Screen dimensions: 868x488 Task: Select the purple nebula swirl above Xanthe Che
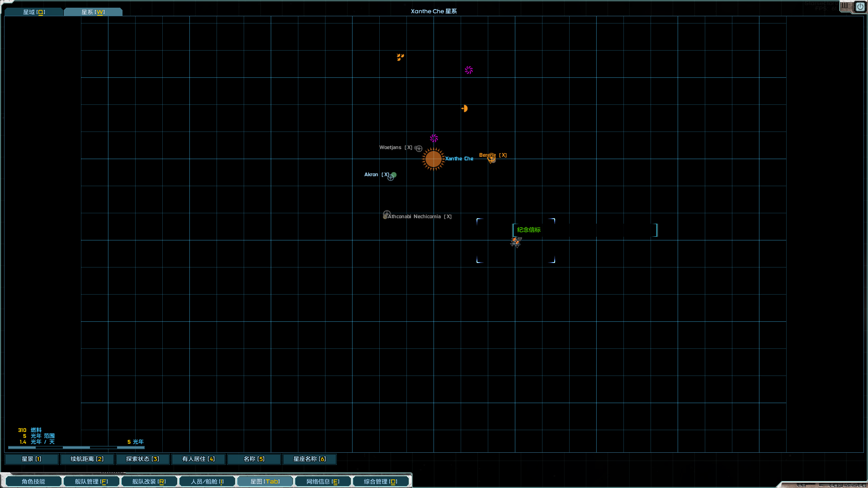[434, 138]
